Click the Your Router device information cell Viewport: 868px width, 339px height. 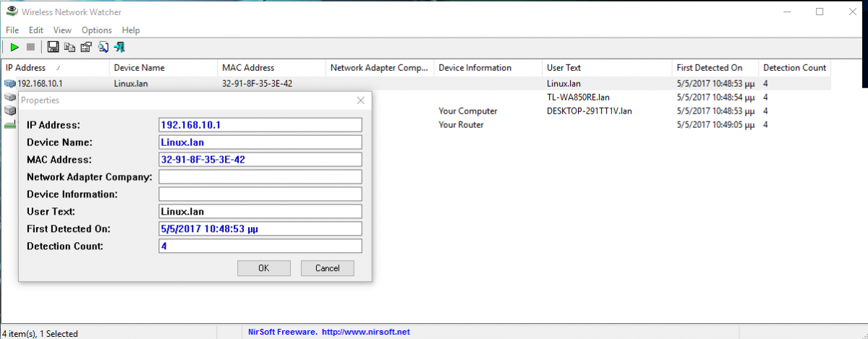click(461, 125)
